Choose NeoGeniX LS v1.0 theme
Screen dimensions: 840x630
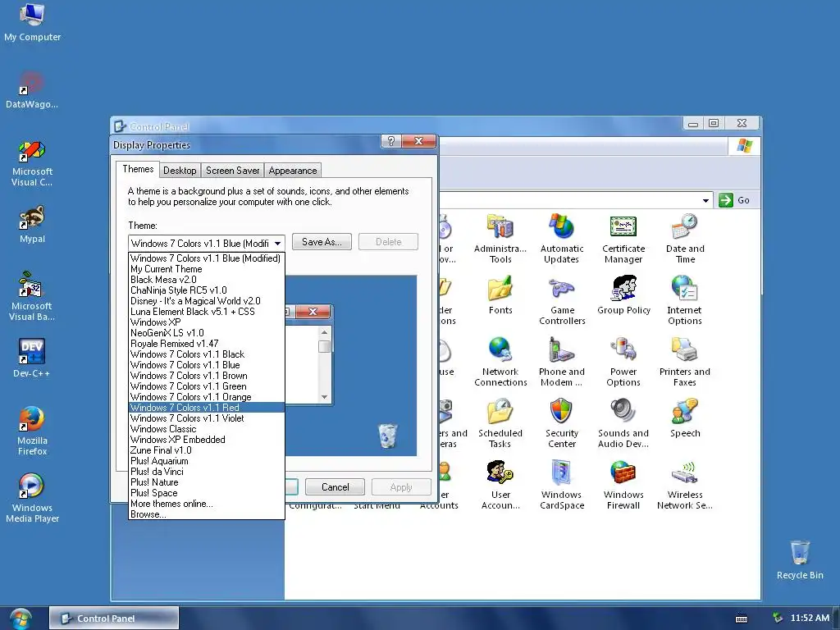click(207, 333)
